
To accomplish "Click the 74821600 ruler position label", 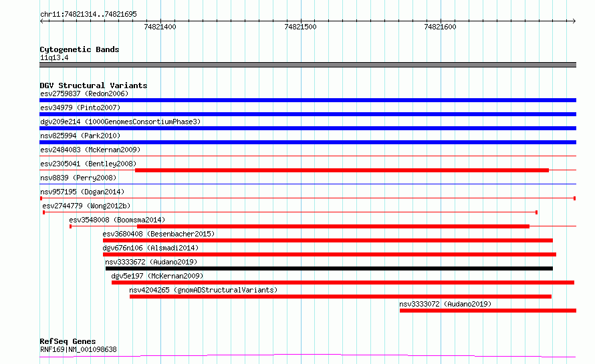I will [440, 27].
